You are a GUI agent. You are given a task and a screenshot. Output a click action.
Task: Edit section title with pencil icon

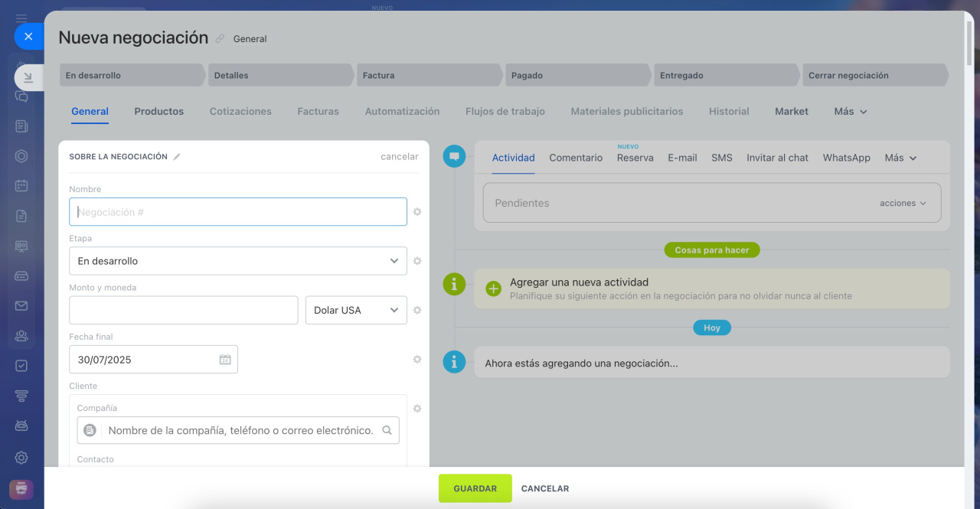[x=177, y=157]
